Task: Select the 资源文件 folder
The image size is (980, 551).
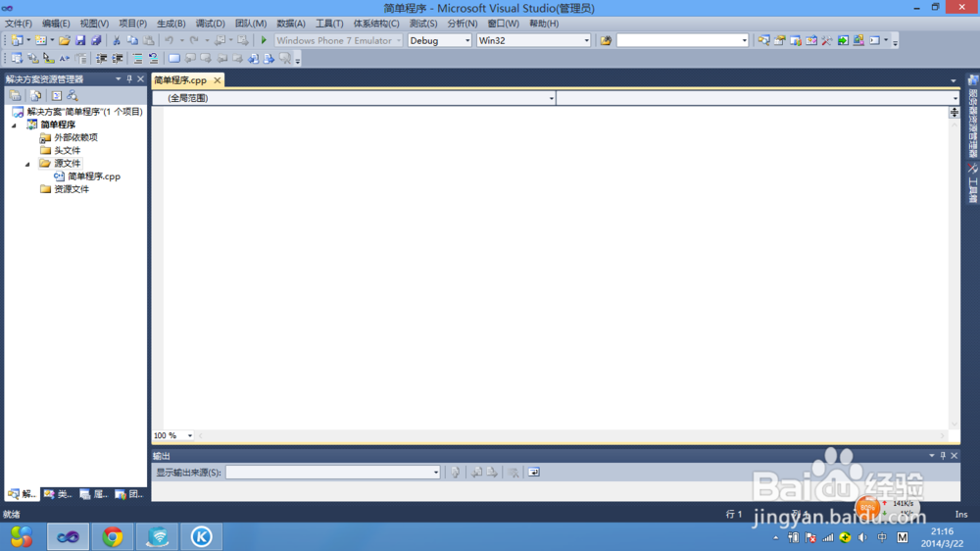Action: tap(72, 189)
